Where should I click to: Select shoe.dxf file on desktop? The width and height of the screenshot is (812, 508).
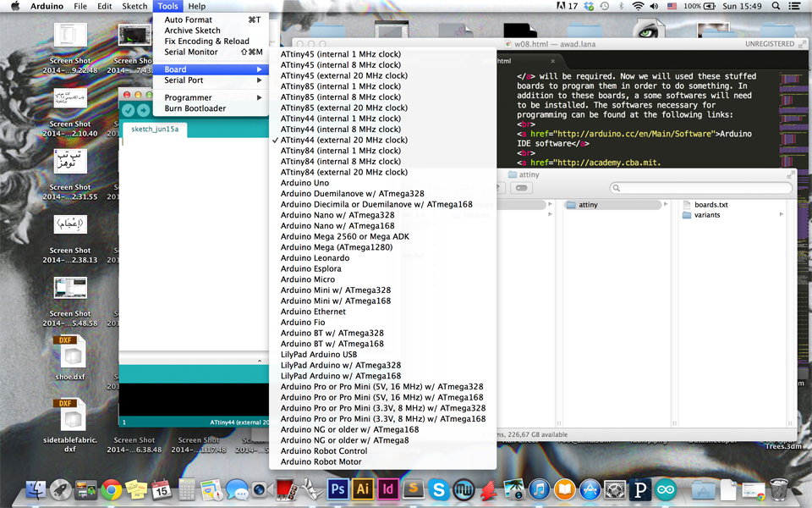point(70,357)
